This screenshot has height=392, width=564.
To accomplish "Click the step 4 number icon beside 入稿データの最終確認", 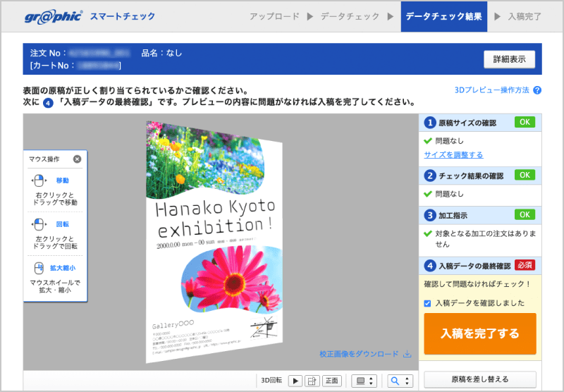I will tap(430, 266).
